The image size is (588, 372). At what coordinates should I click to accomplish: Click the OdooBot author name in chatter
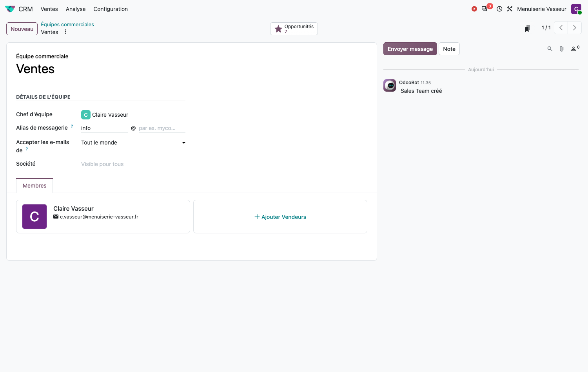pos(409,83)
